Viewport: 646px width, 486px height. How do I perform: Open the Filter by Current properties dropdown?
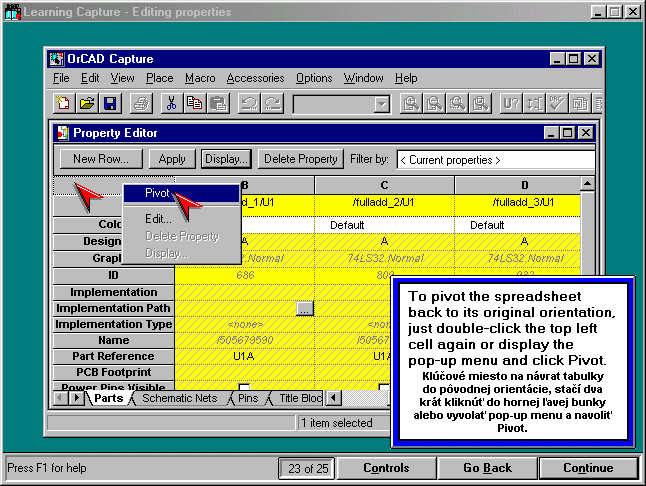click(x=495, y=159)
